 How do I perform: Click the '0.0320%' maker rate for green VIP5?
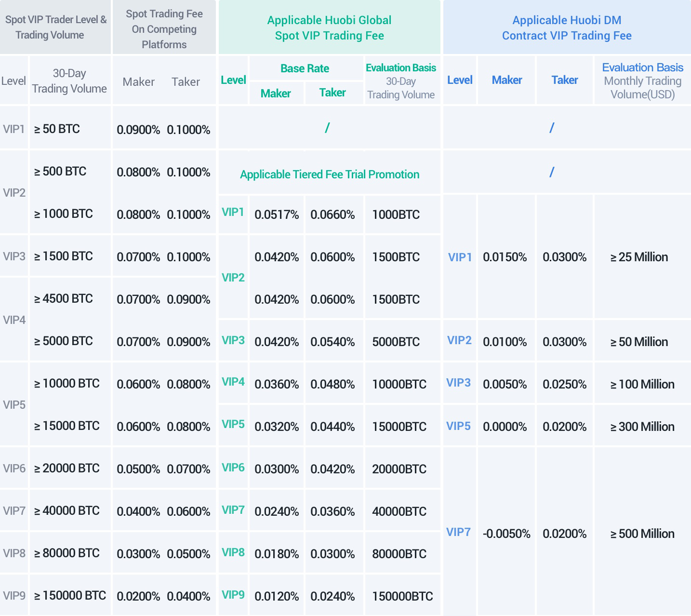pyautogui.click(x=277, y=427)
